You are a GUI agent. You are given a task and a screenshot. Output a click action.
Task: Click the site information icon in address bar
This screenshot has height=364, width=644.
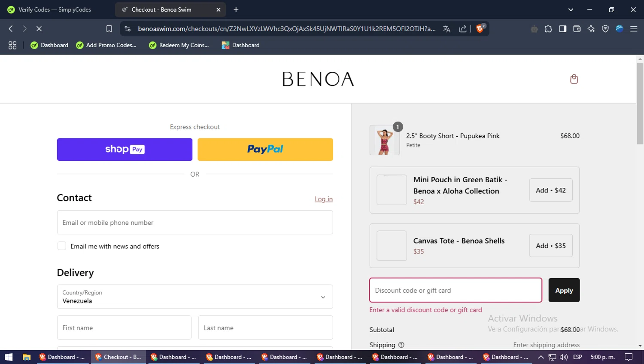[128, 29]
